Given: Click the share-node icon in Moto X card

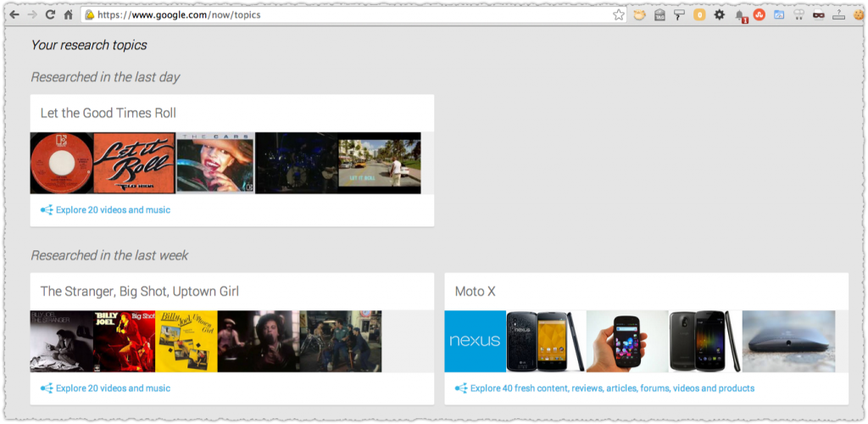Looking at the screenshot, I should [x=461, y=388].
